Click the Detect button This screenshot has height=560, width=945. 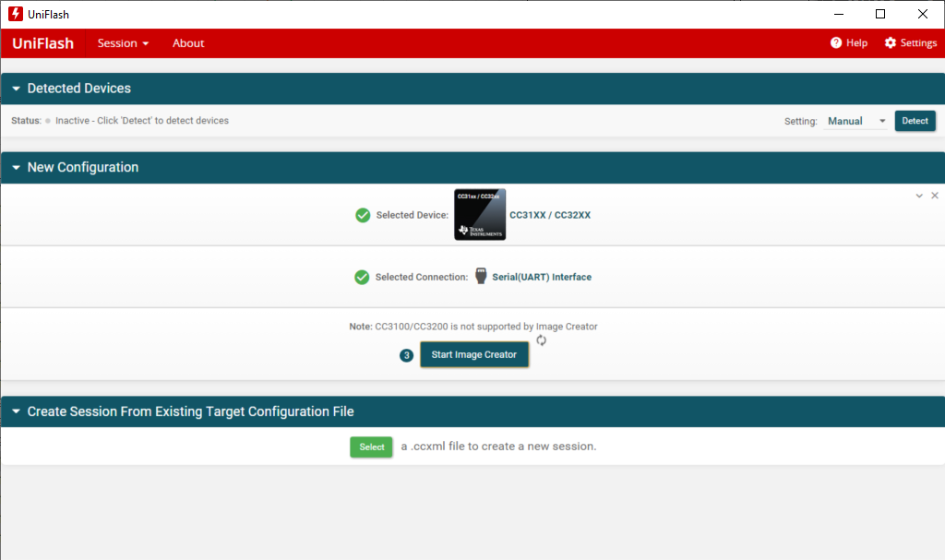pos(915,121)
